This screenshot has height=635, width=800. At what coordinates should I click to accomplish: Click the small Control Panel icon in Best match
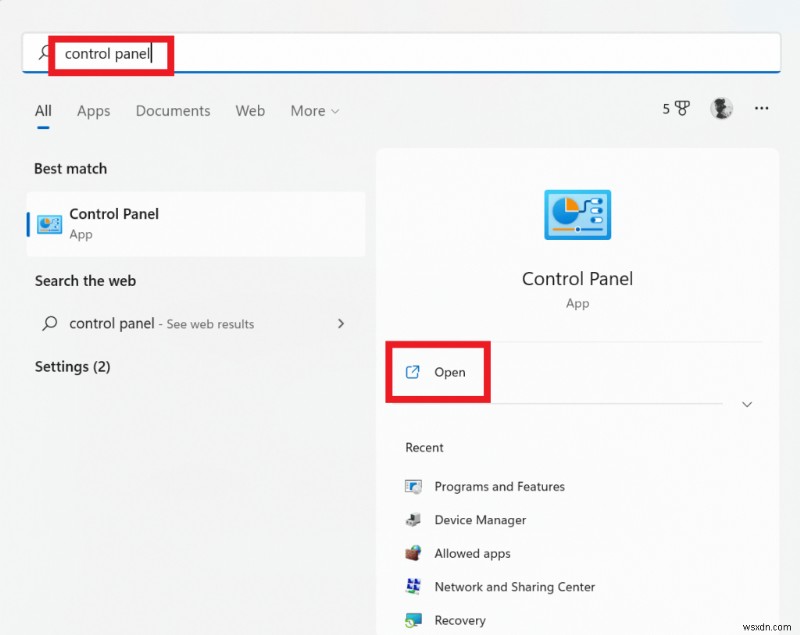[x=49, y=224]
